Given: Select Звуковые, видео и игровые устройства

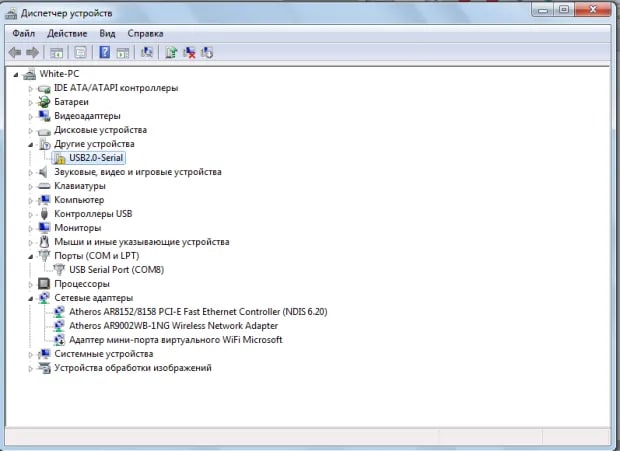Looking at the screenshot, I should tap(138, 172).
